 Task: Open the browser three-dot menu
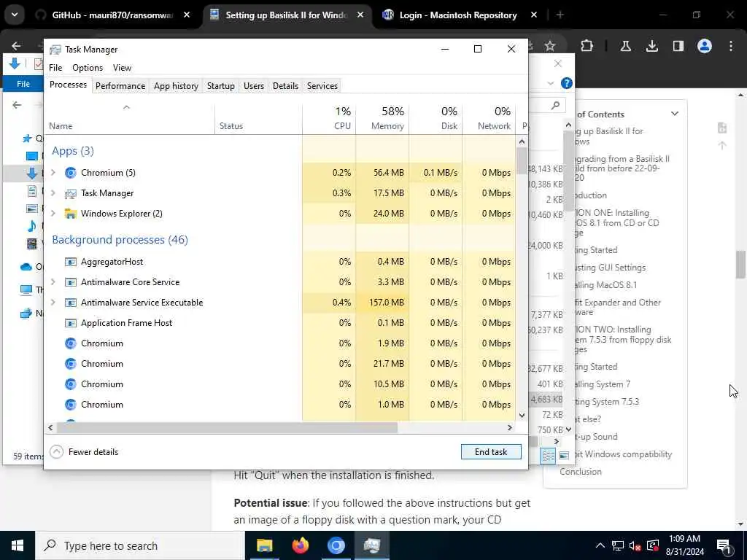pos(731,46)
